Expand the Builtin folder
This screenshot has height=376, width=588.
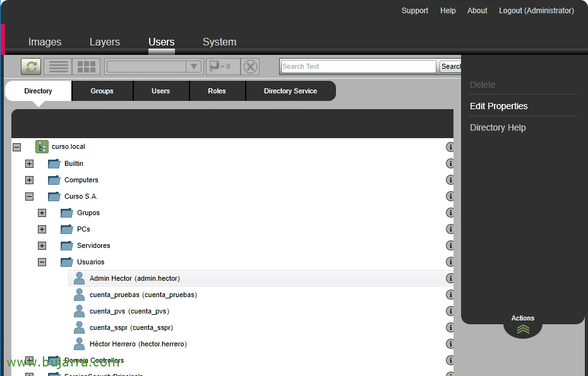tap(29, 163)
